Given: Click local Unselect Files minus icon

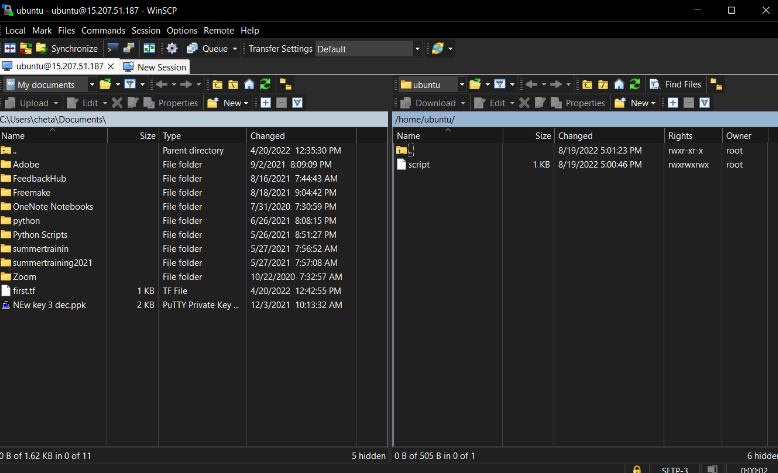Looking at the screenshot, I should point(281,103).
